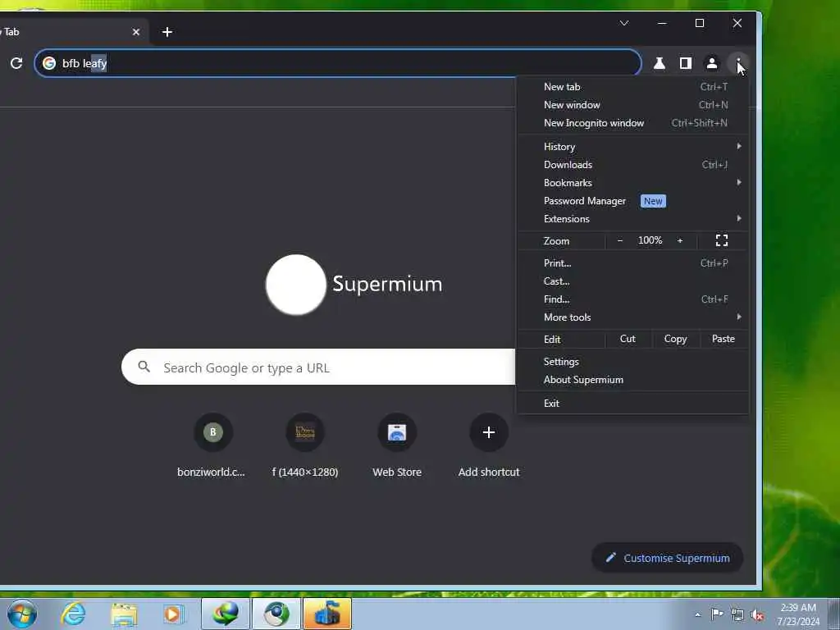Open the Web Store shortcut
This screenshot has width=840, height=630.
pos(397,445)
